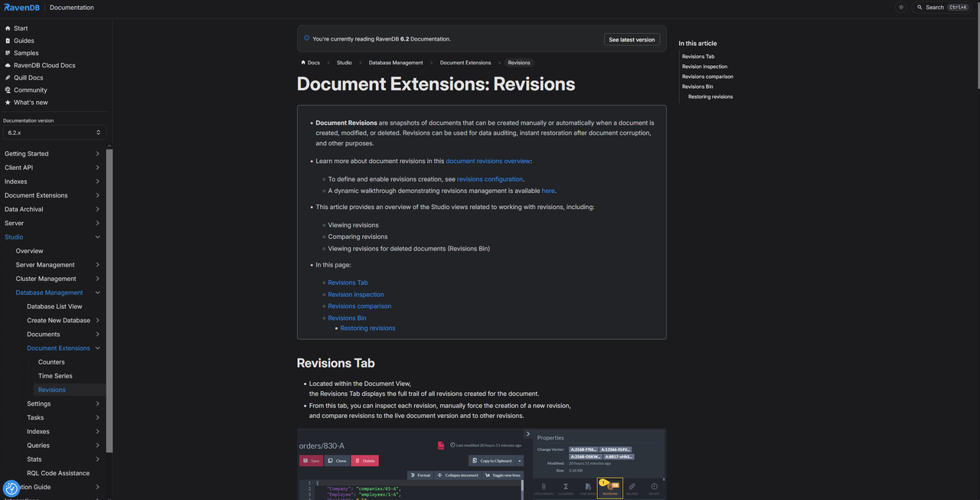
Task: Expand the Server section
Action: [x=98, y=223]
